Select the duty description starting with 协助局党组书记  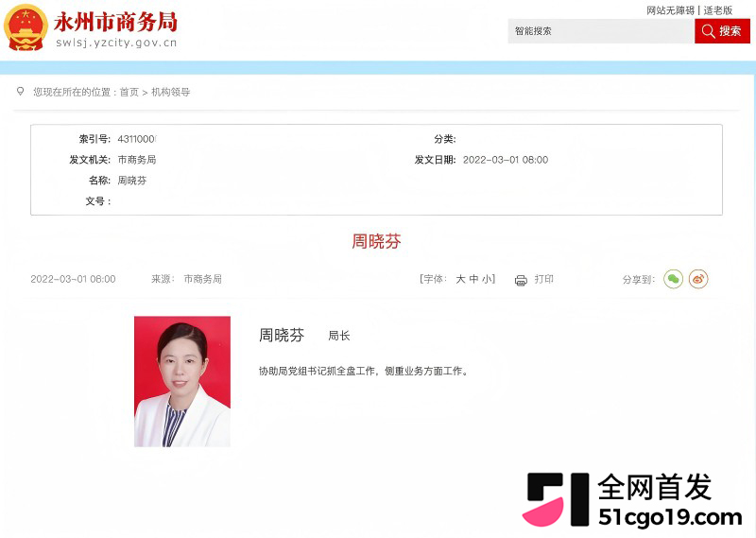(364, 371)
